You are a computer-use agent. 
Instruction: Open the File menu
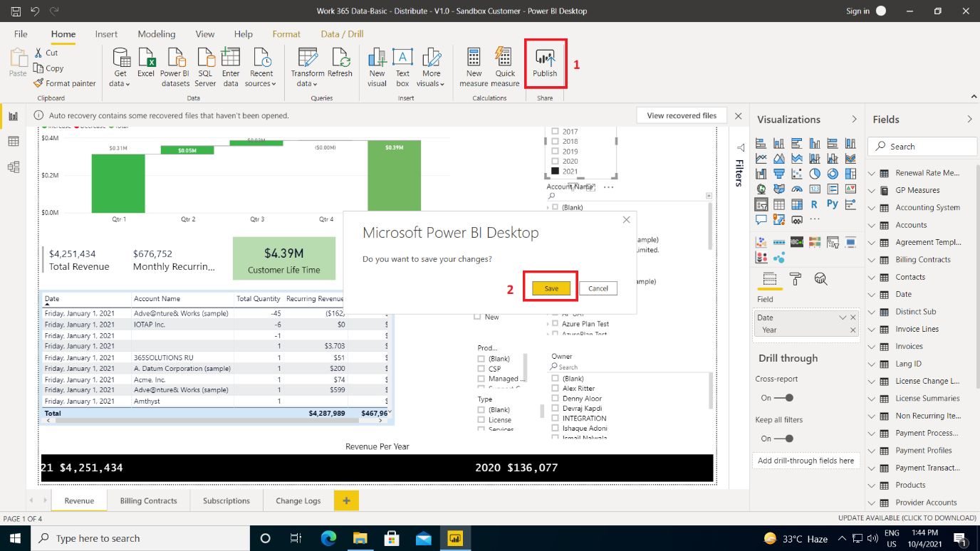point(21,34)
